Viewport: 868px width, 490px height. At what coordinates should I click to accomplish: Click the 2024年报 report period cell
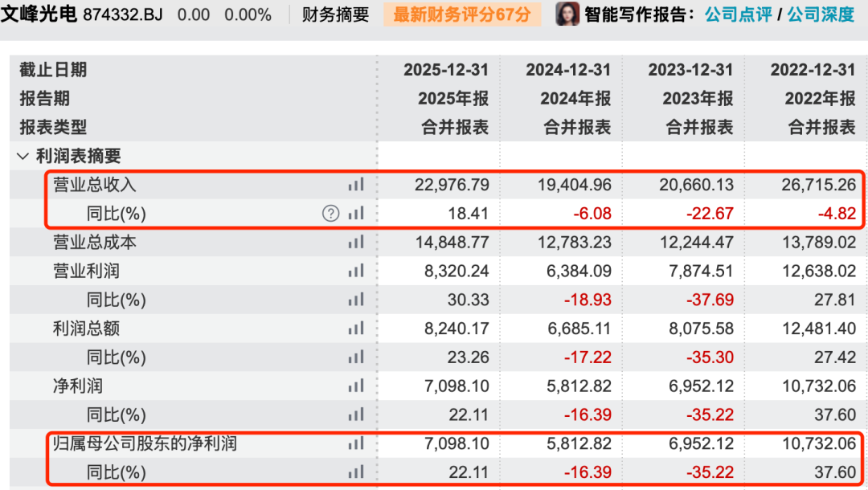(x=575, y=99)
